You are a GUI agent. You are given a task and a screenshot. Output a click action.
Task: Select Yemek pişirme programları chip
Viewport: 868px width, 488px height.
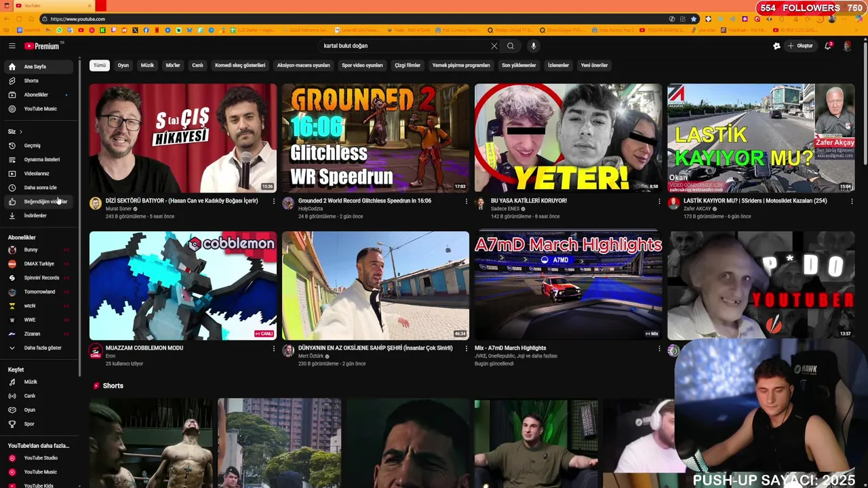(x=461, y=66)
